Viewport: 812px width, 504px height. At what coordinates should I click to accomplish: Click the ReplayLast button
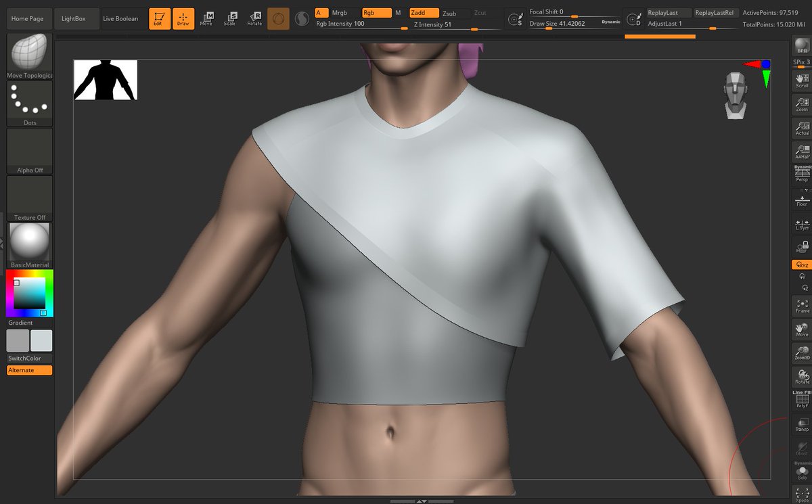pyautogui.click(x=669, y=13)
